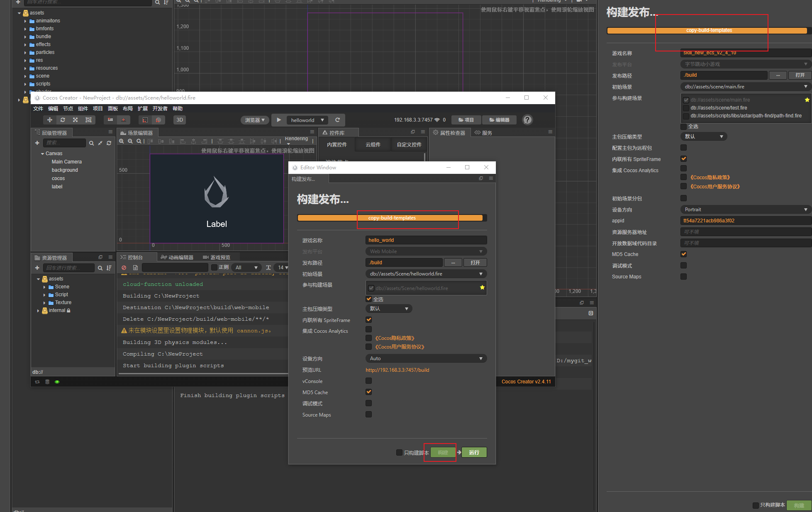Image resolution: width=812 pixels, height=512 pixels.
Task: Add node with hierarchy plus icon
Action: pos(37,143)
